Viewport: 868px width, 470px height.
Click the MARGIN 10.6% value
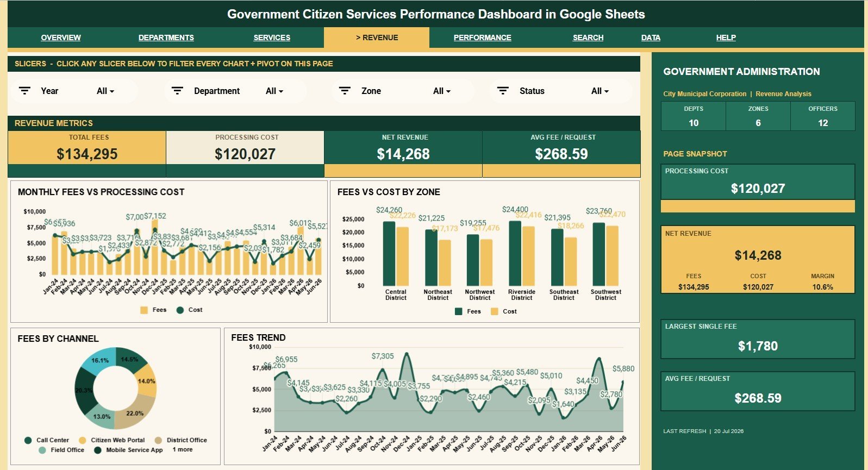tap(822, 287)
